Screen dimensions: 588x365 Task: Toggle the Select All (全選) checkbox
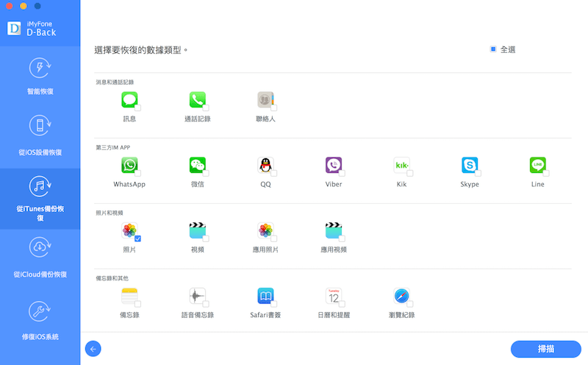click(493, 49)
